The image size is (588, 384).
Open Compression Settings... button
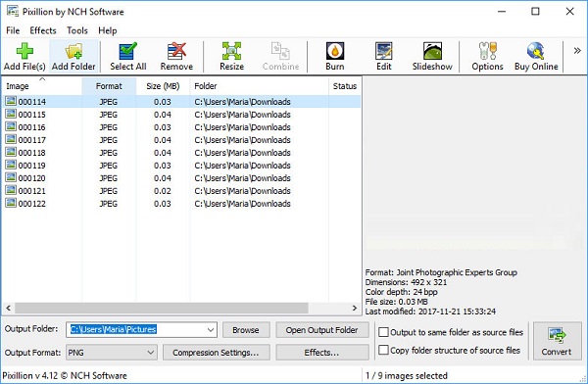(216, 353)
